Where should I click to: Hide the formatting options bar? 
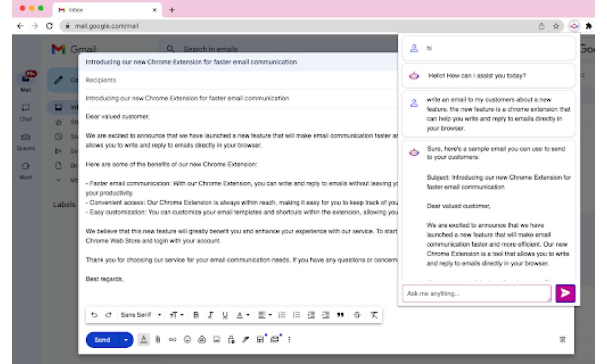click(x=144, y=340)
